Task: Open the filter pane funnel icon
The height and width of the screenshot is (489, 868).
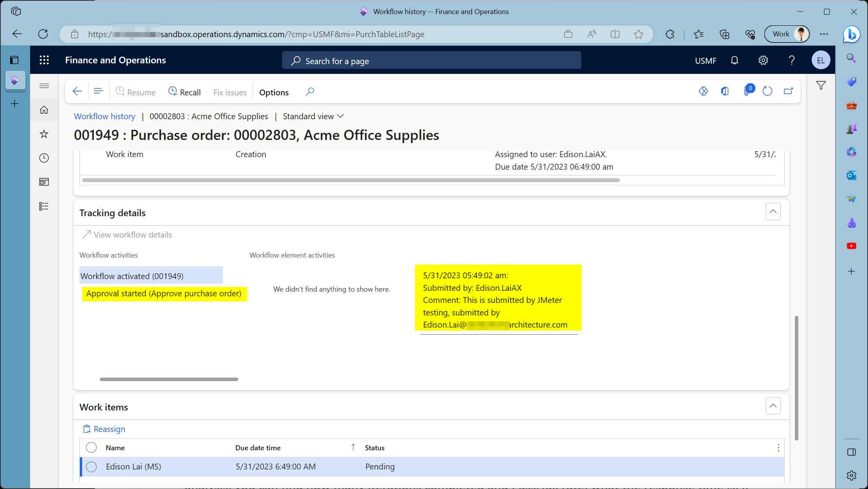Action: pyautogui.click(x=821, y=85)
